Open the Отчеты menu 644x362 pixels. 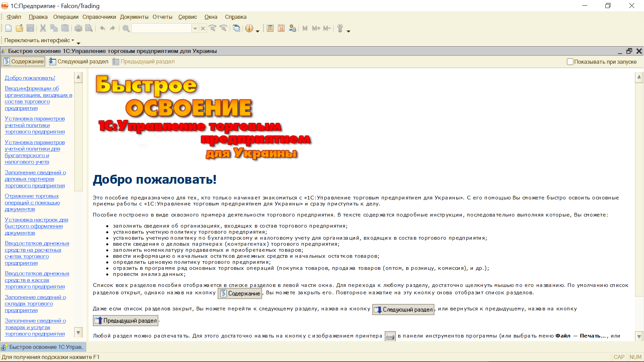[162, 17]
